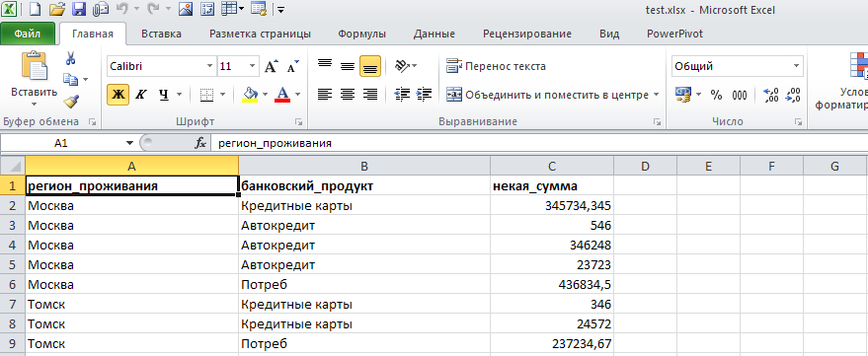Viewport: 868px width, 356px height.
Task: Click the text orientation icon
Action: 403,66
